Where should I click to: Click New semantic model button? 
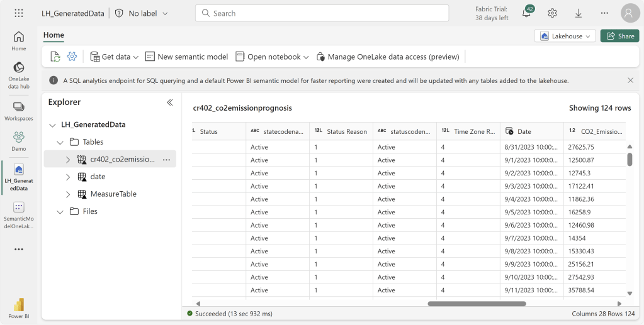(x=186, y=57)
